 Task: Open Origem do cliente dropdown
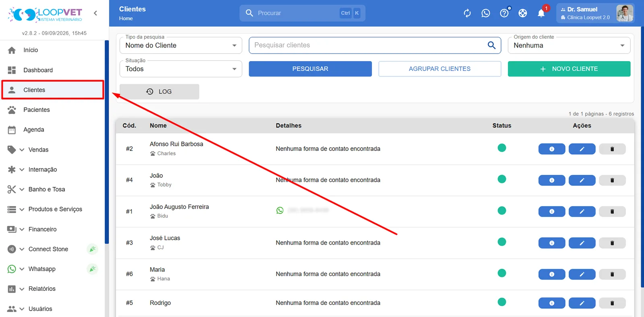569,45
